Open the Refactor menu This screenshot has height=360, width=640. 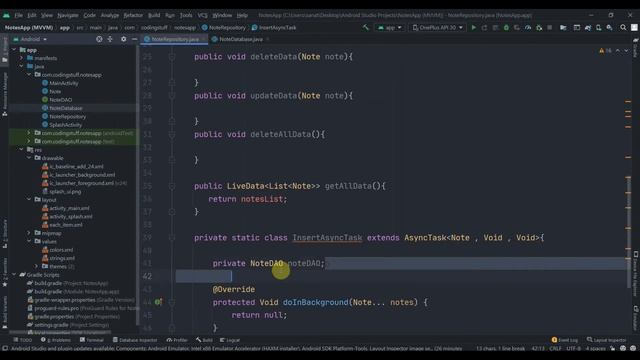[x=133, y=15]
